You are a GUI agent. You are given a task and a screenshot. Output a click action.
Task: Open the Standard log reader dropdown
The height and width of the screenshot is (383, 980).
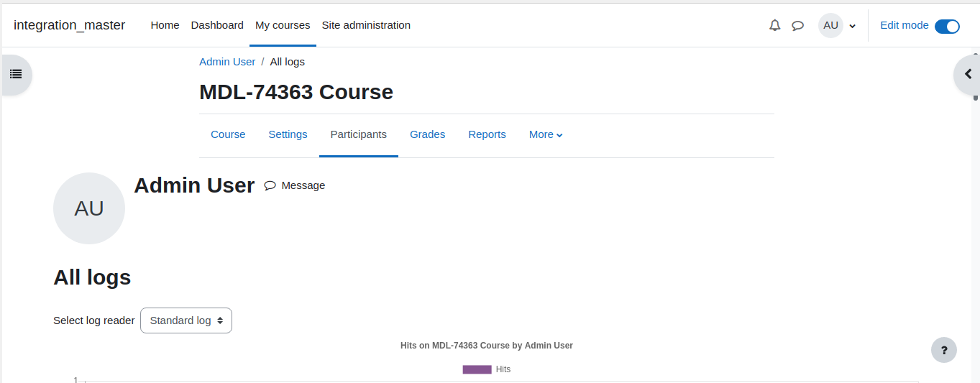click(x=186, y=320)
